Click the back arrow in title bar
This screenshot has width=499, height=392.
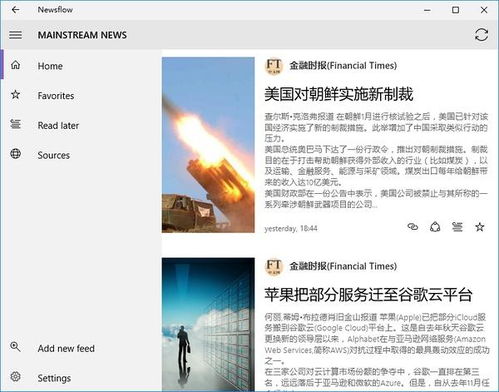coord(15,10)
